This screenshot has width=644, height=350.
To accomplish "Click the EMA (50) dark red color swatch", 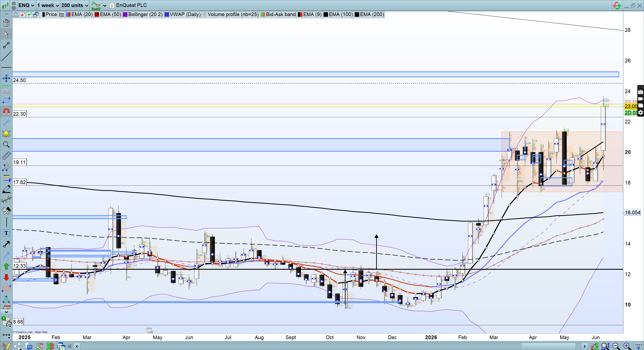I will click(97, 14).
